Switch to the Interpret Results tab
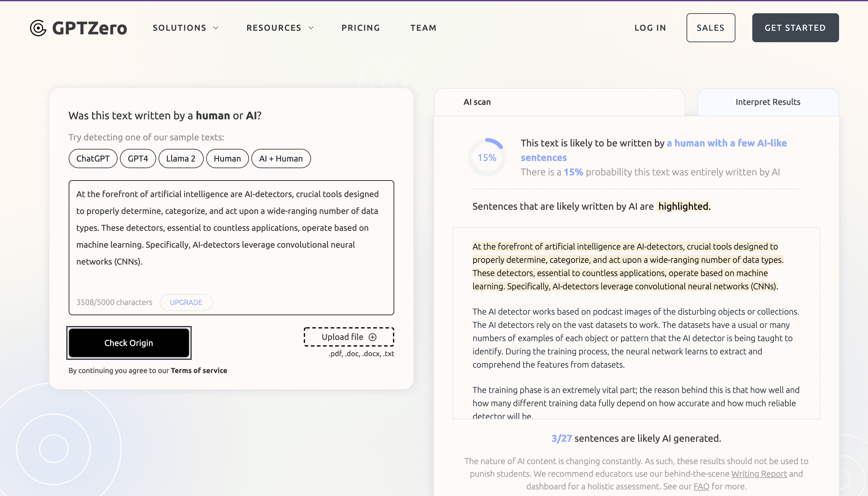 pos(768,102)
